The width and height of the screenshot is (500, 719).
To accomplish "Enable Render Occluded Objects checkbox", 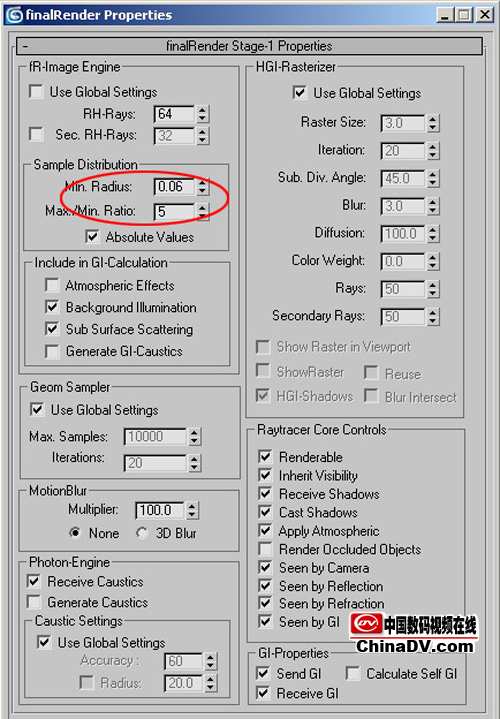I will click(265, 548).
